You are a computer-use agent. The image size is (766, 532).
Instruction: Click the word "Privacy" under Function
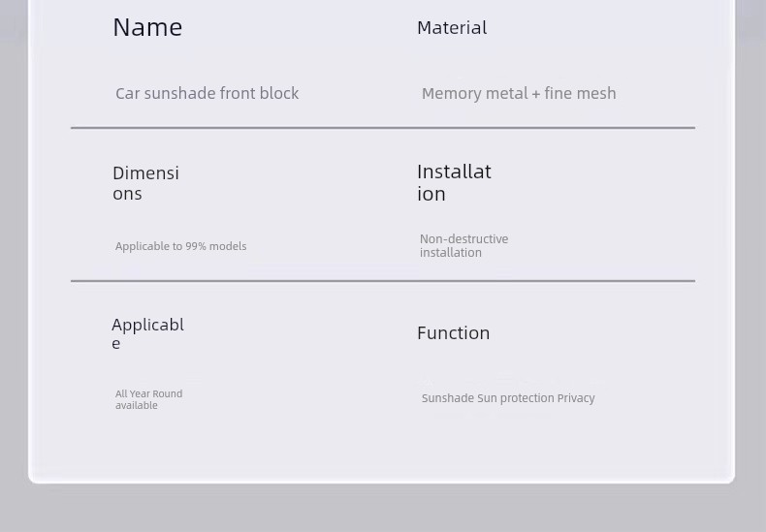tap(576, 398)
